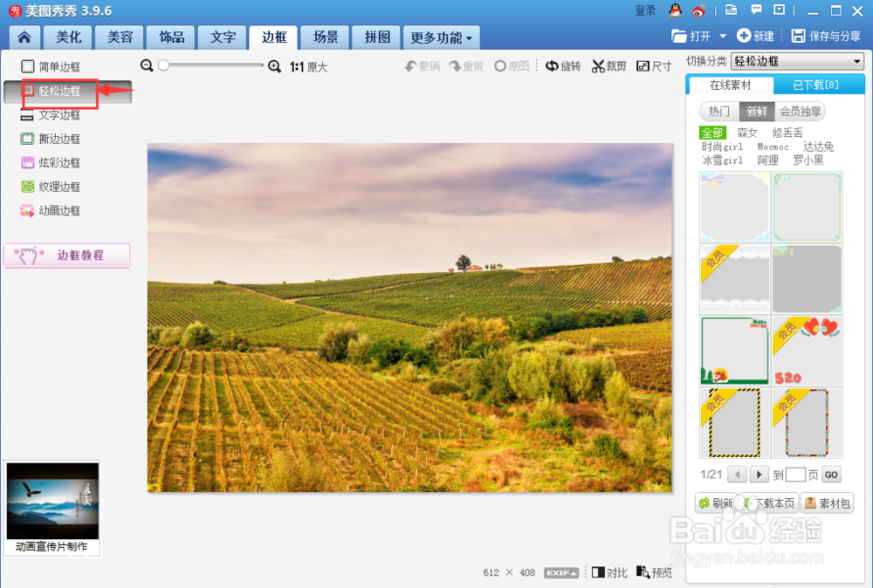Image resolution: width=873 pixels, height=588 pixels.
Task: Select 炫彩边框 category
Action: pos(51,162)
